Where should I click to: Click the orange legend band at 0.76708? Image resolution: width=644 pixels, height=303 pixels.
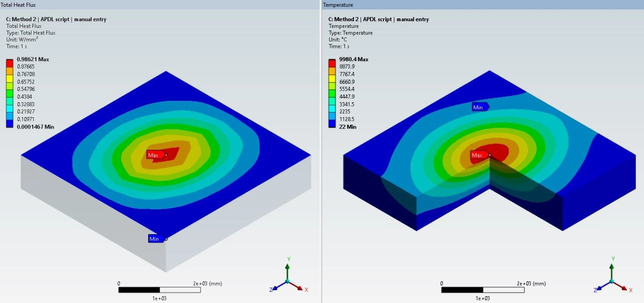(x=10, y=70)
